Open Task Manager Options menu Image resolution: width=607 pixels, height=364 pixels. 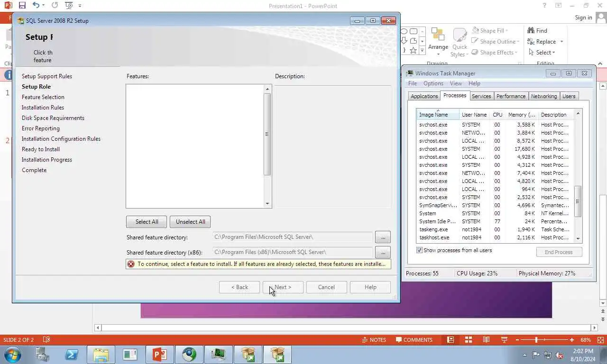pyautogui.click(x=433, y=83)
